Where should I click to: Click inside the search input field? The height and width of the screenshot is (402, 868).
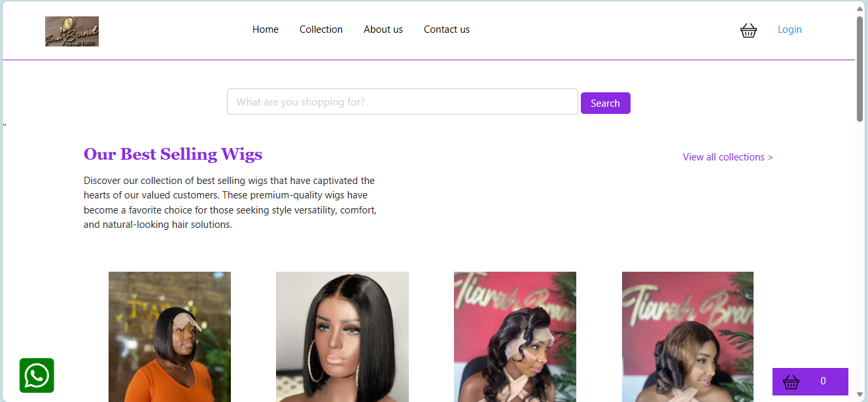[402, 101]
